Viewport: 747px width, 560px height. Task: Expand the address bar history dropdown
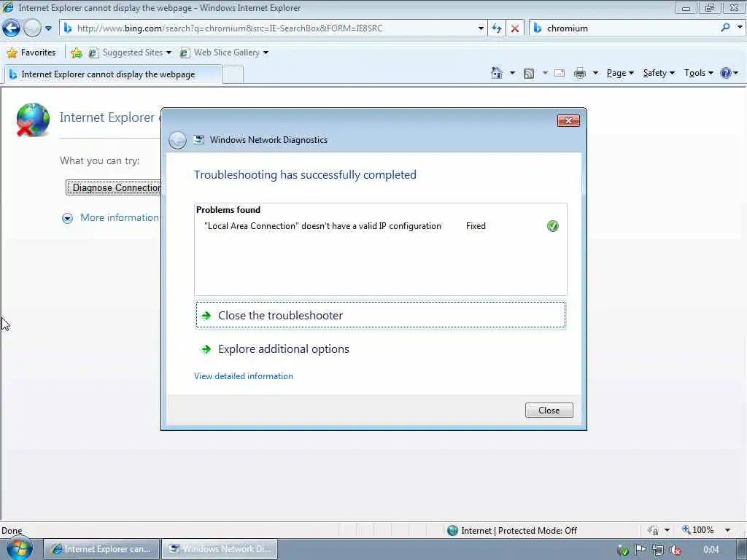coord(481,28)
